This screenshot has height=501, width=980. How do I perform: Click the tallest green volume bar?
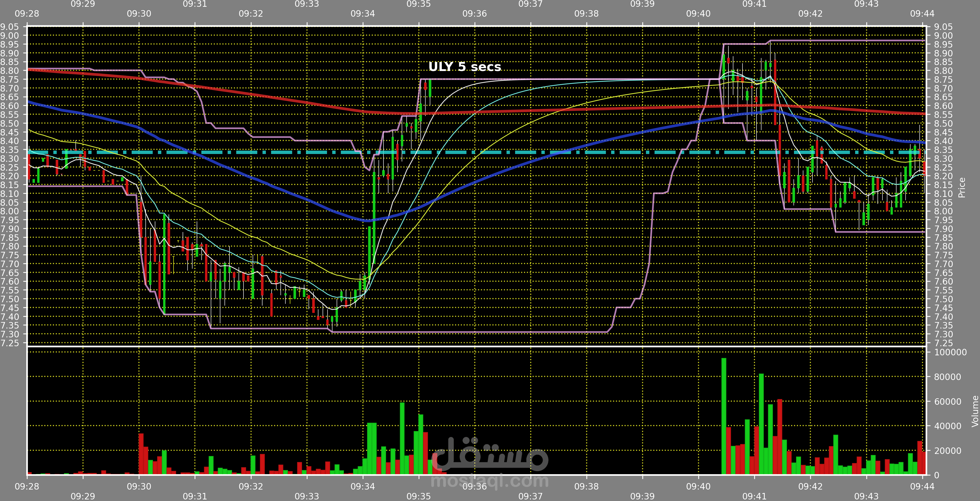point(723,416)
